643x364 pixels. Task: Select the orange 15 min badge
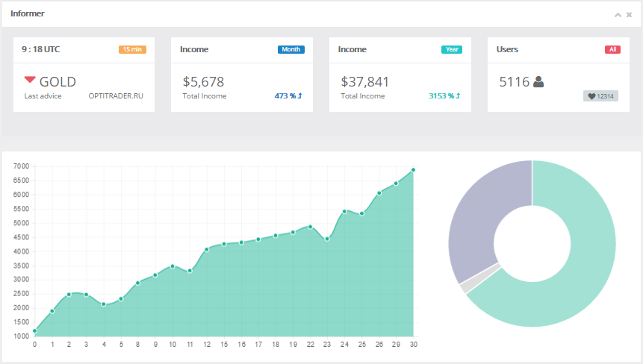point(132,49)
